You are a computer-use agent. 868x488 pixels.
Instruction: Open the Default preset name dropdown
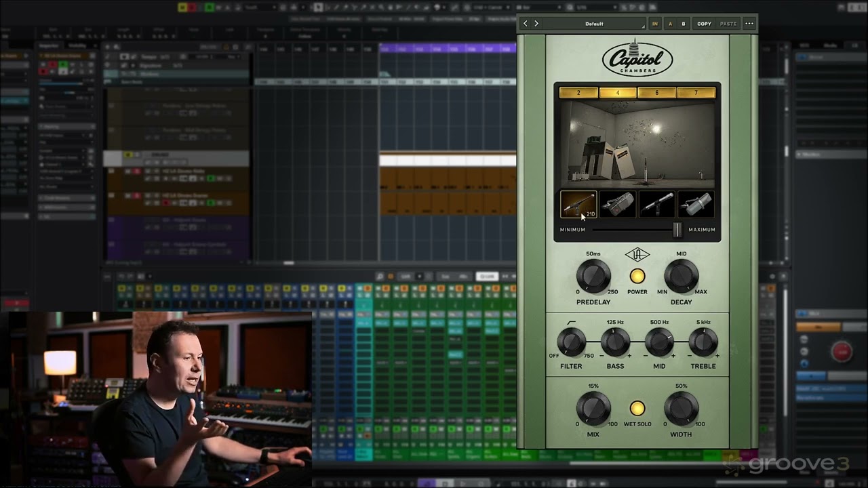pyautogui.click(x=594, y=24)
